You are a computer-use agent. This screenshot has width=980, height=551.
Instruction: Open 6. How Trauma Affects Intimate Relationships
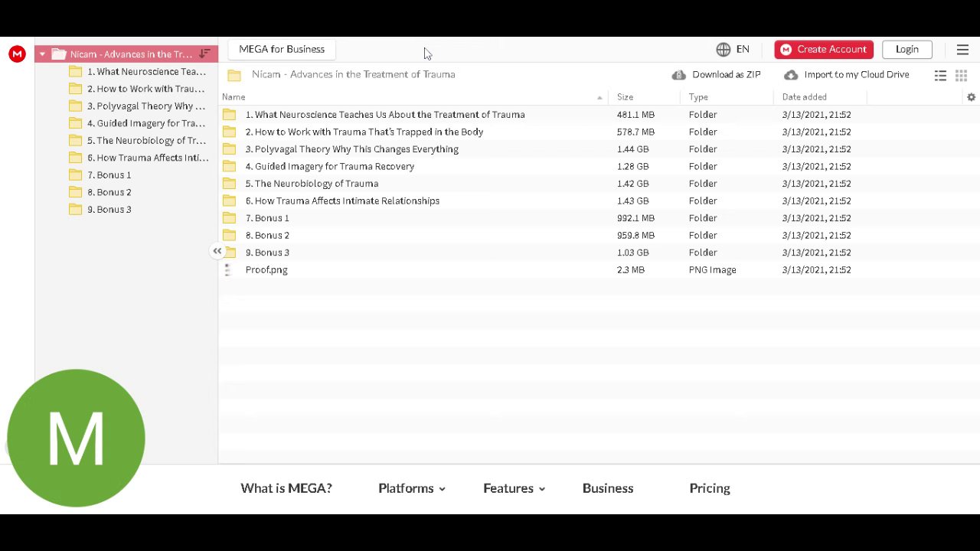tap(342, 201)
